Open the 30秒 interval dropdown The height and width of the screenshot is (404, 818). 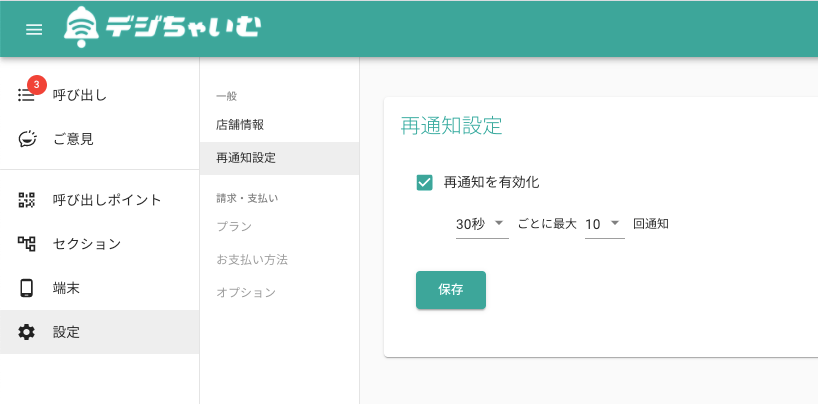482,224
